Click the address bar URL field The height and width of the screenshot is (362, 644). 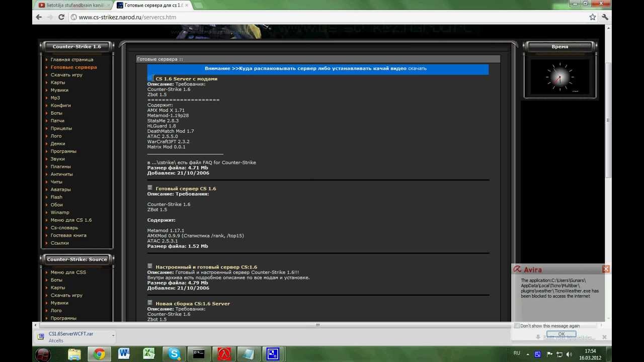coord(327,17)
